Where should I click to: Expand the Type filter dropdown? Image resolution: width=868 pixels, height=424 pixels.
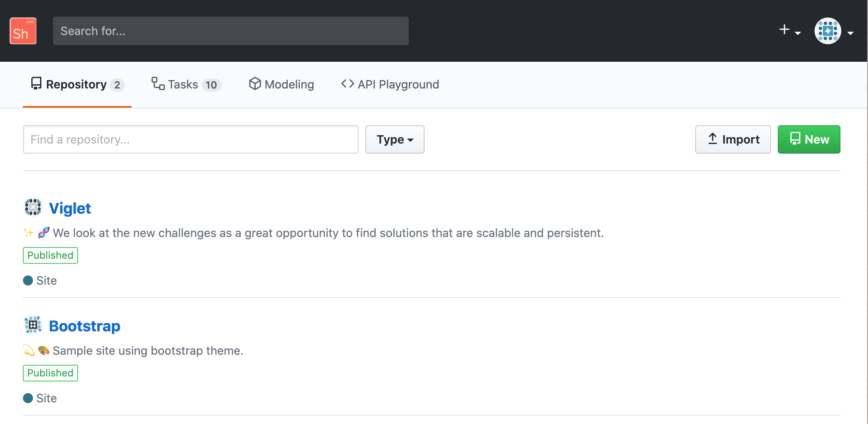click(395, 139)
